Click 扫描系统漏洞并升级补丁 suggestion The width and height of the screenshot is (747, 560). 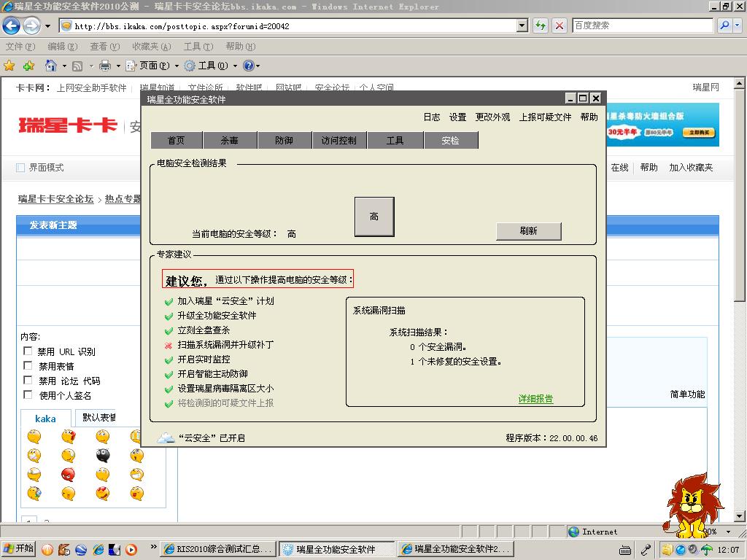coord(225,345)
